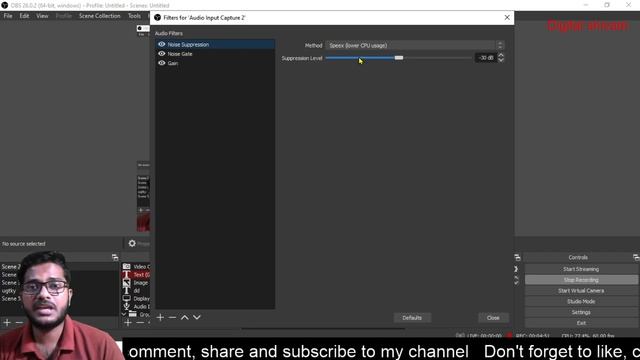
Task: Open the File menu in OBS
Action: [8, 16]
